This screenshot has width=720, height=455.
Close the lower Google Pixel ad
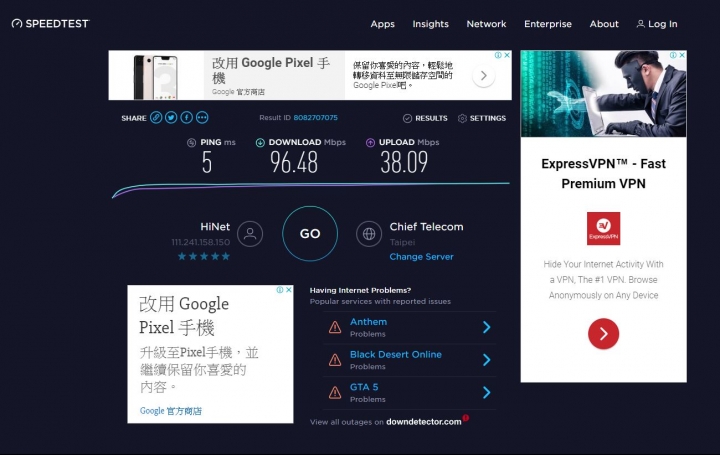pyautogui.click(x=289, y=290)
